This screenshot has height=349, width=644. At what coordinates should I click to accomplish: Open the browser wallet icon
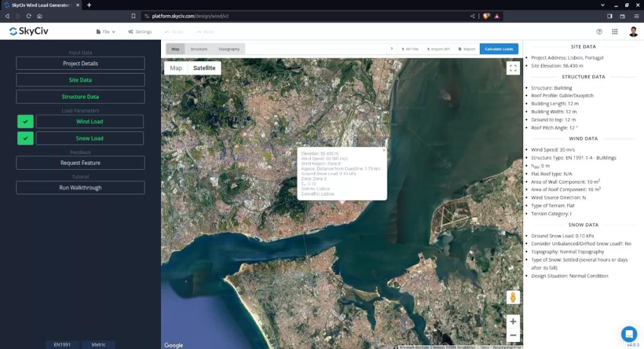click(622, 16)
